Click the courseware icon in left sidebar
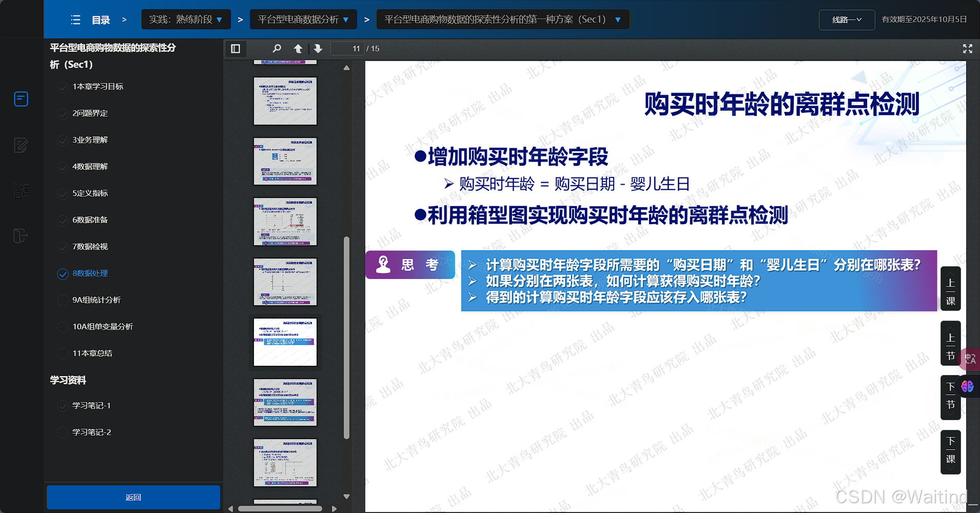 [x=21, y=98]
